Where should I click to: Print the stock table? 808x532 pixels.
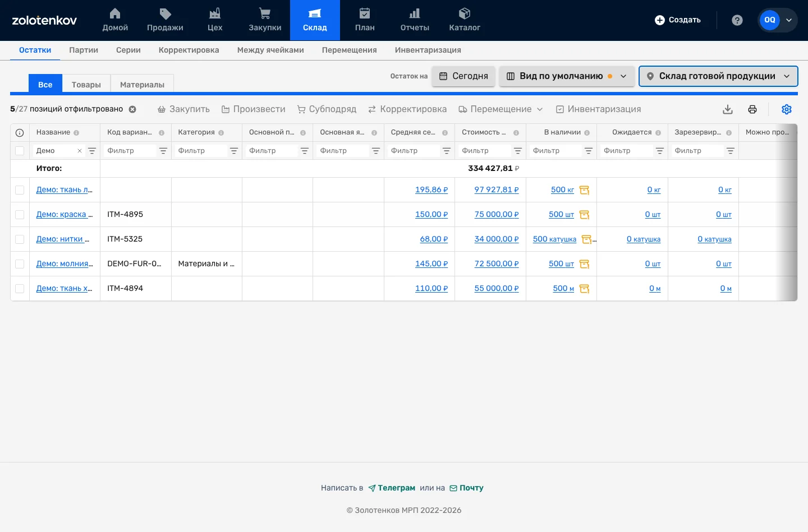pyautogui.click(x=752, y=109)
